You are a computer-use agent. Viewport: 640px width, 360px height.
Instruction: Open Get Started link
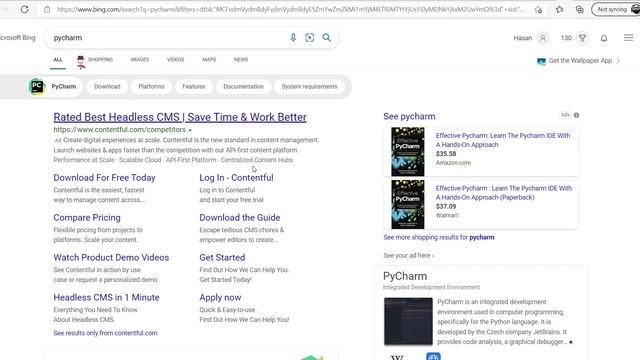click(x=222, y=258)
